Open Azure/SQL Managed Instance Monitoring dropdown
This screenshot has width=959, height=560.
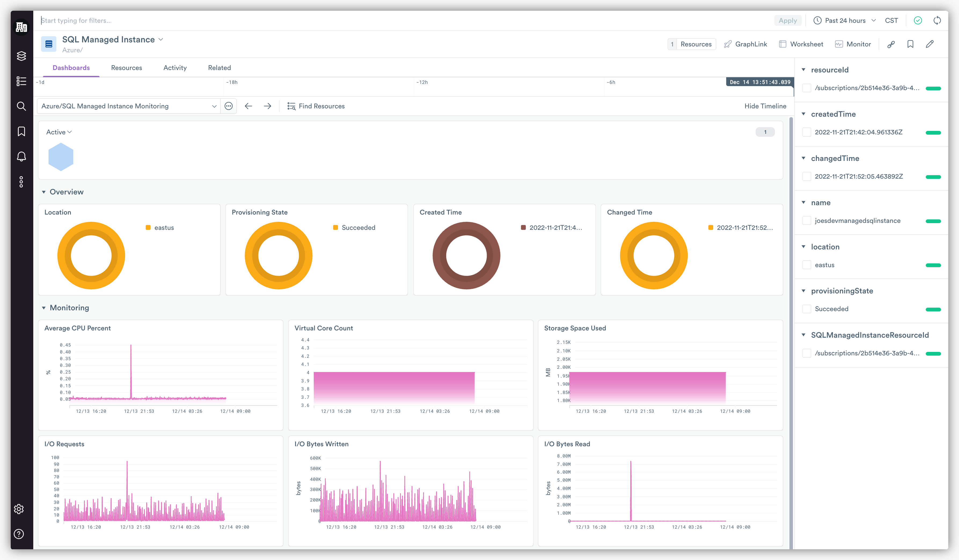(129, 106)
